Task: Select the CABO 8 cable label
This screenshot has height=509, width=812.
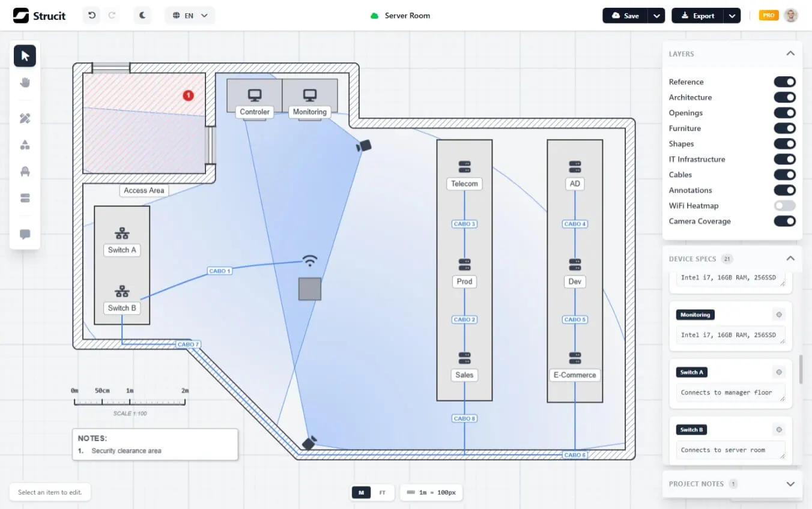Action: (464, 418)
